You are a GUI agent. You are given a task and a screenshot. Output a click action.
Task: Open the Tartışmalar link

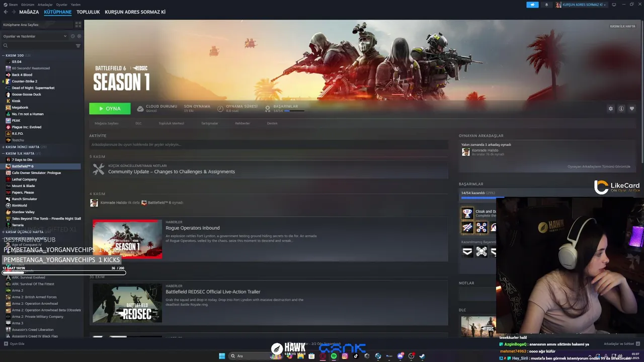210,123
